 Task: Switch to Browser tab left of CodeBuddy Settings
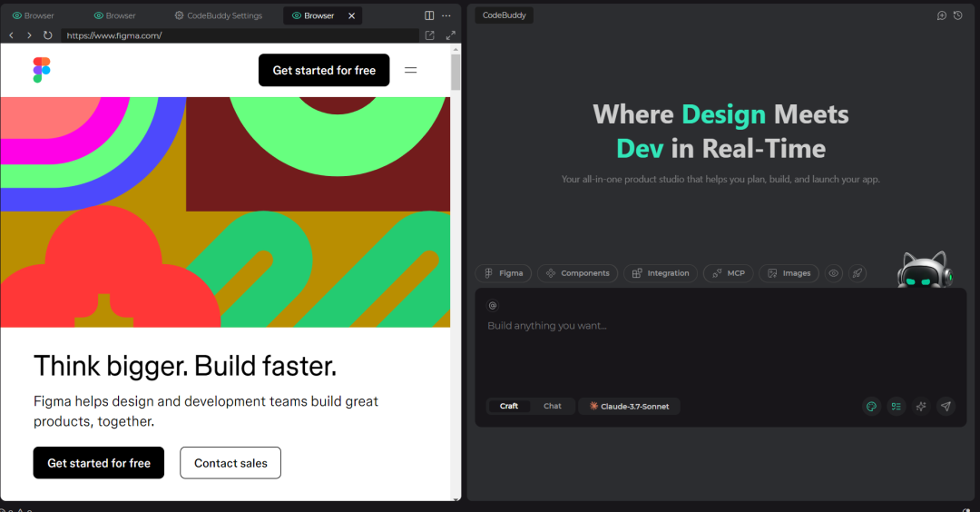pos(115,15)
